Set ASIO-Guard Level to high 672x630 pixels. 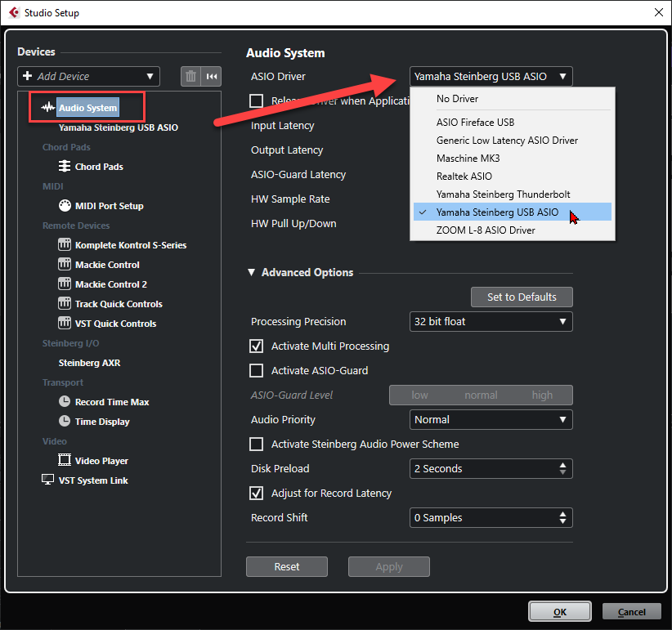pos(542,395)
